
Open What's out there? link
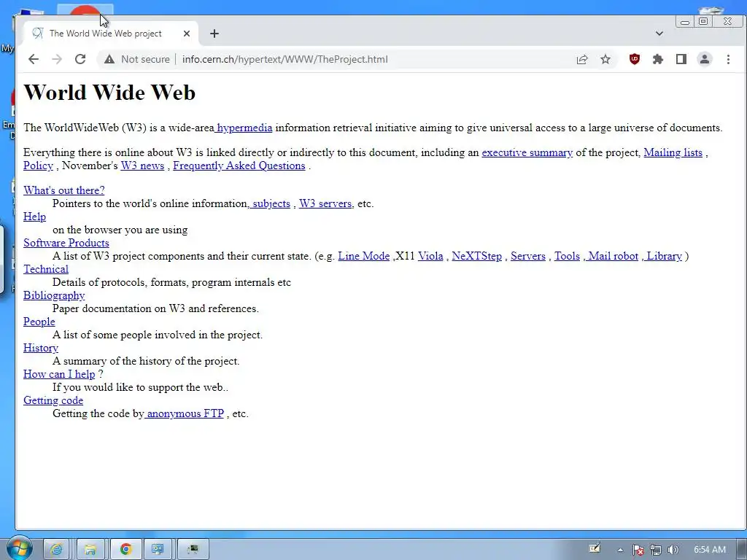(x=64, y=190)
